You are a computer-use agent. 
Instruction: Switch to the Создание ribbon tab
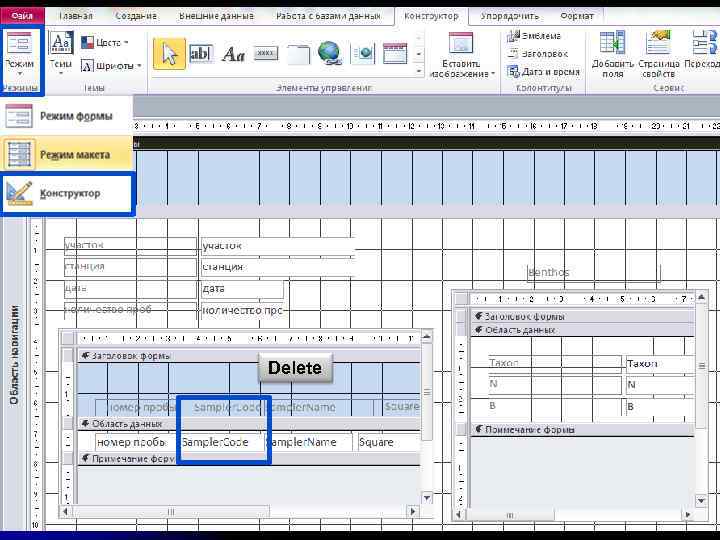136,16
